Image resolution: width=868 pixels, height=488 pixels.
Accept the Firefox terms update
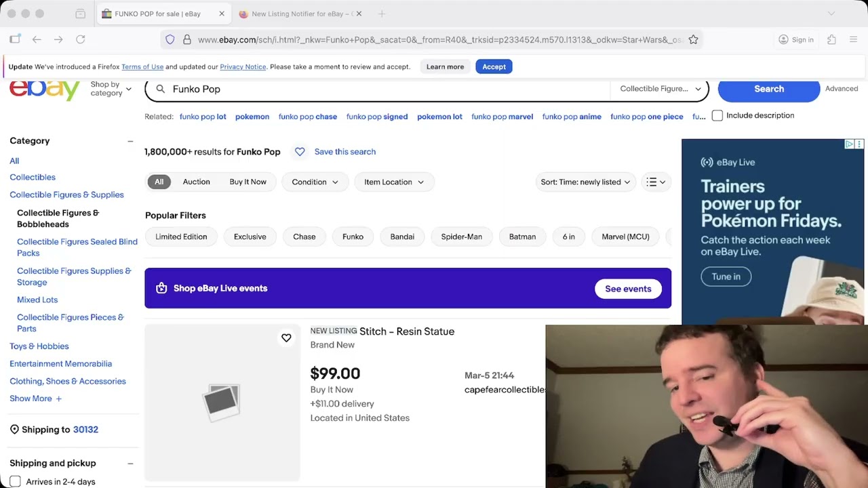(x=494, y=66)
